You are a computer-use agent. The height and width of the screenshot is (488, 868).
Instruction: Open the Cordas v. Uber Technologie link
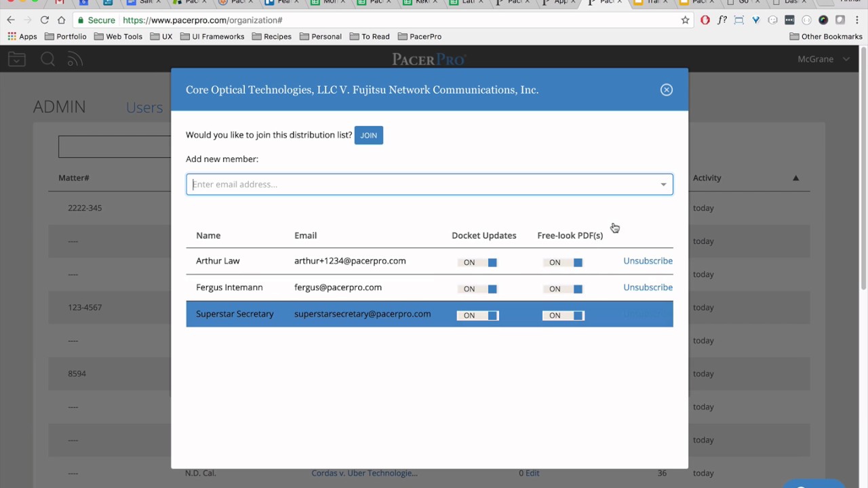point(364,473)
